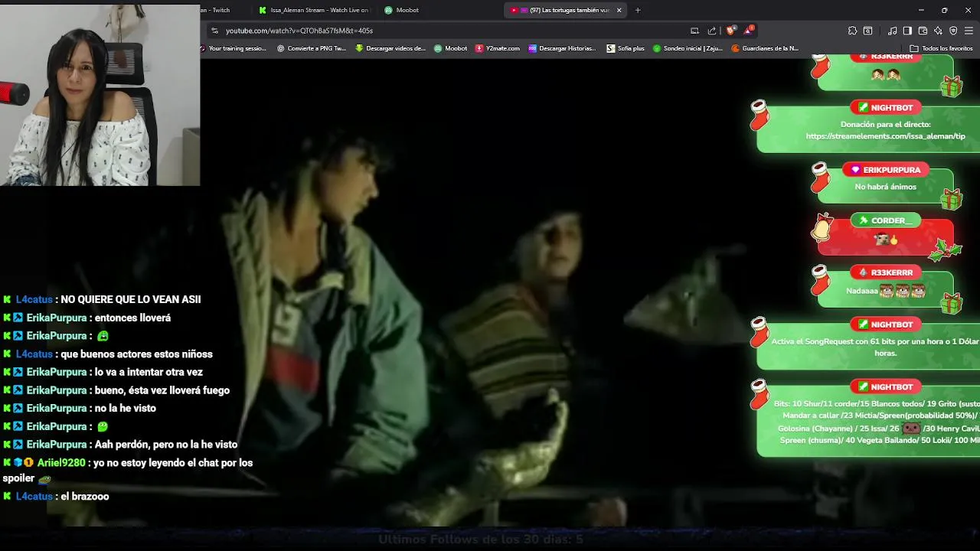The height and width of the screenshot is (551, 980).
Task: Click the share page icon in address bar
Action: (x=712, y=31)
